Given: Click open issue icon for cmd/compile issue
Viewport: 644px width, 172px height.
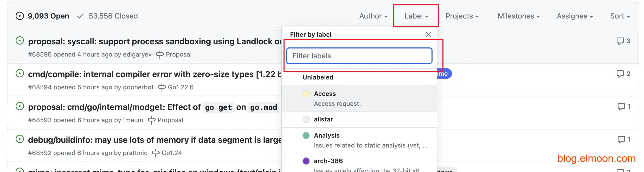Looking at the screenshot, I should tap(20, 73).
